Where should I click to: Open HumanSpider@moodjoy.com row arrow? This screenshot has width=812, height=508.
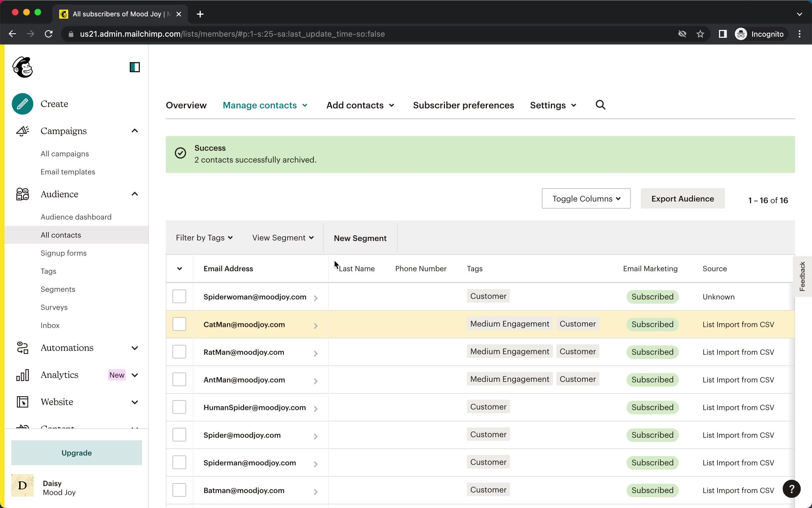315,409
